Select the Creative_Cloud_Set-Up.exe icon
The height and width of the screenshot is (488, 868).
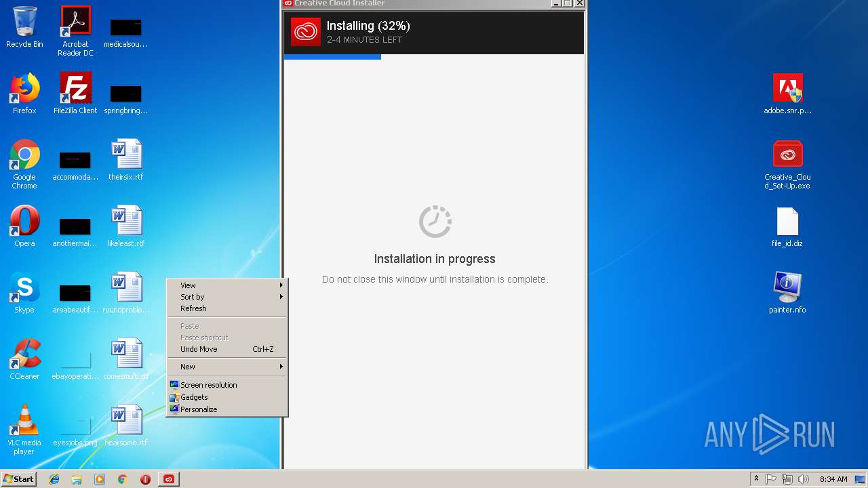[x=787, y=164]
